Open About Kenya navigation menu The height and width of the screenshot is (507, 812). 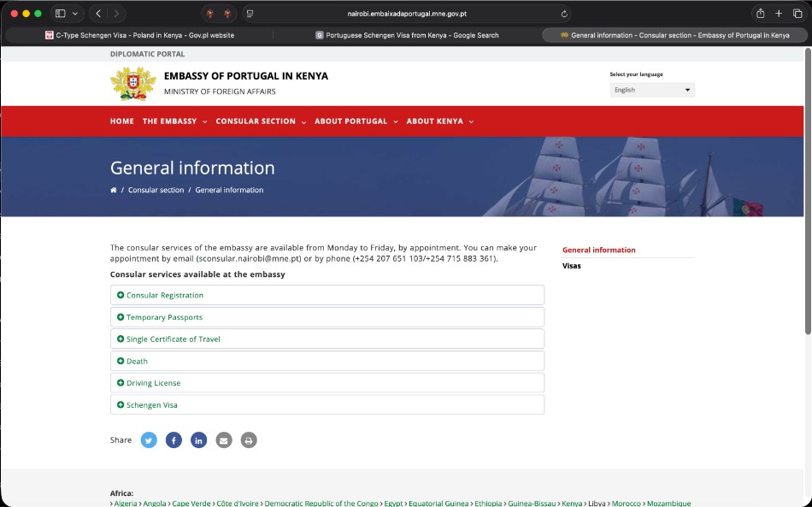[439, 121]
